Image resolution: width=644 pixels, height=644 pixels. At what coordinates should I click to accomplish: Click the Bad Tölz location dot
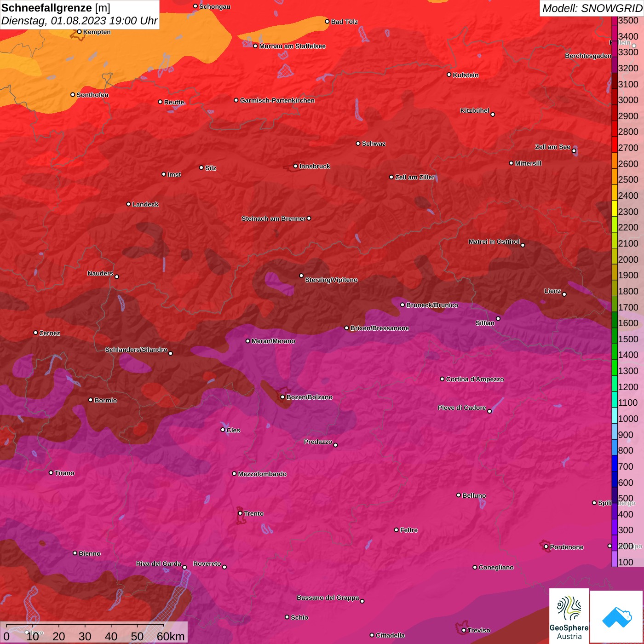pos(327,22)
